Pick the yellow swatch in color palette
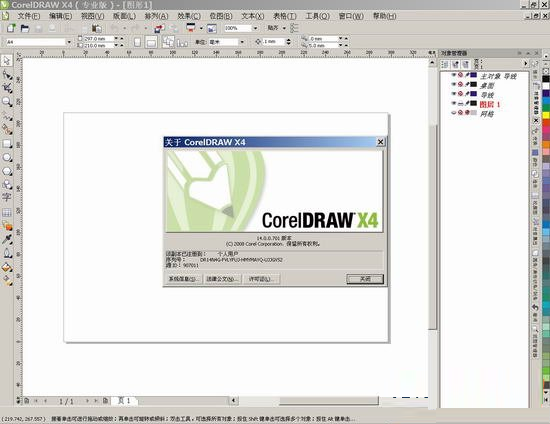This screenshot has height=424, width=550. [x=546, y=115]
